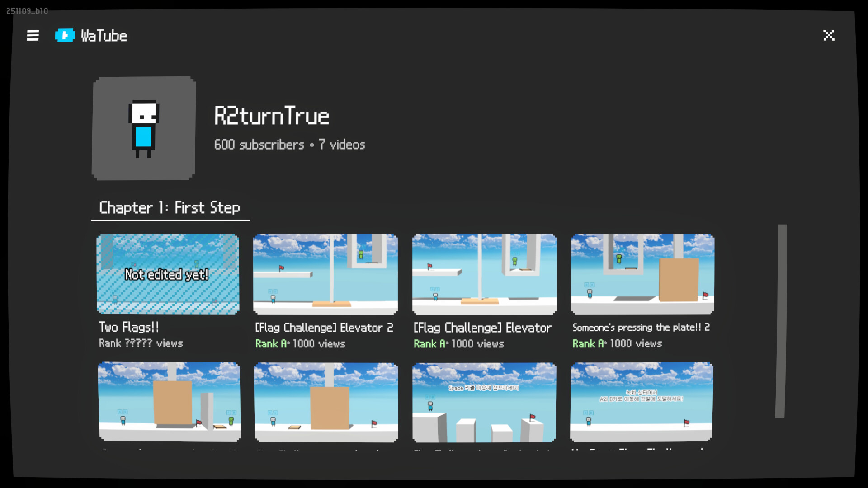Close the WaTube window
This screenshot has width=868, height=488.
pyautogui.click(x=829, y=35)
